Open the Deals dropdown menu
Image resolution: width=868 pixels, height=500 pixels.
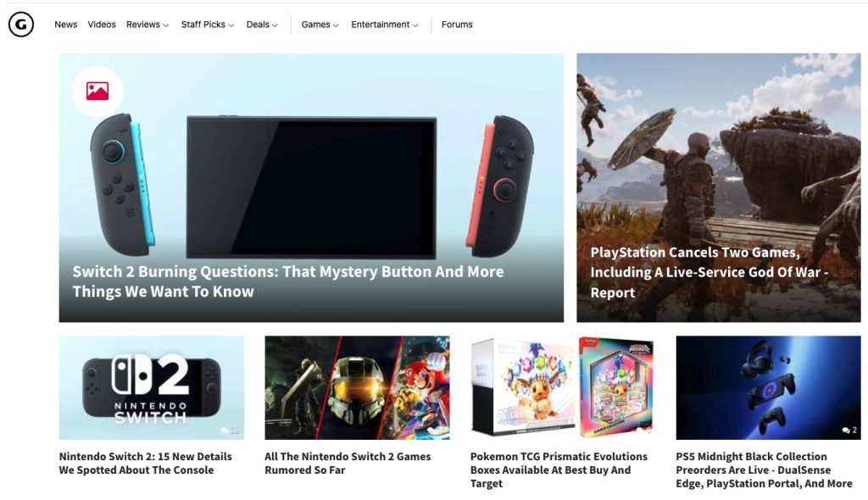coord(262,25)
